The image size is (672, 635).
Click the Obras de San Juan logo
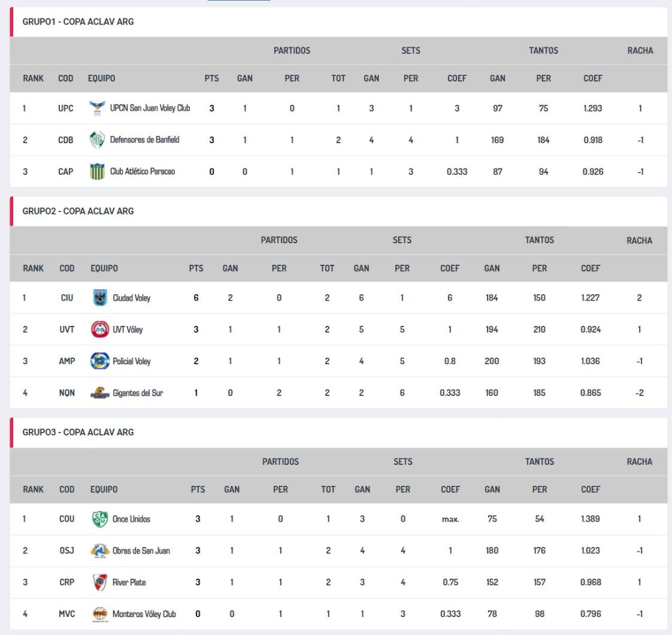click(99, 551)
